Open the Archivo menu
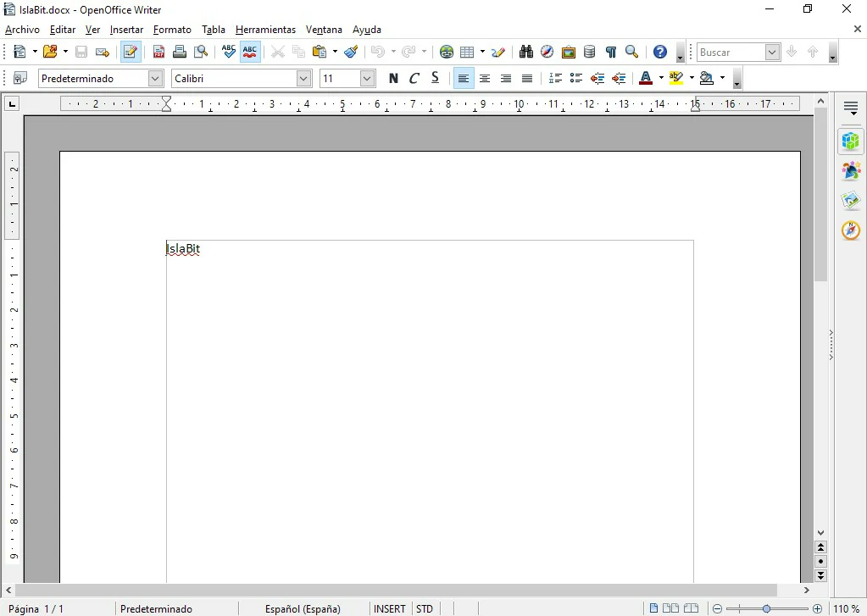 pos(22,30)
